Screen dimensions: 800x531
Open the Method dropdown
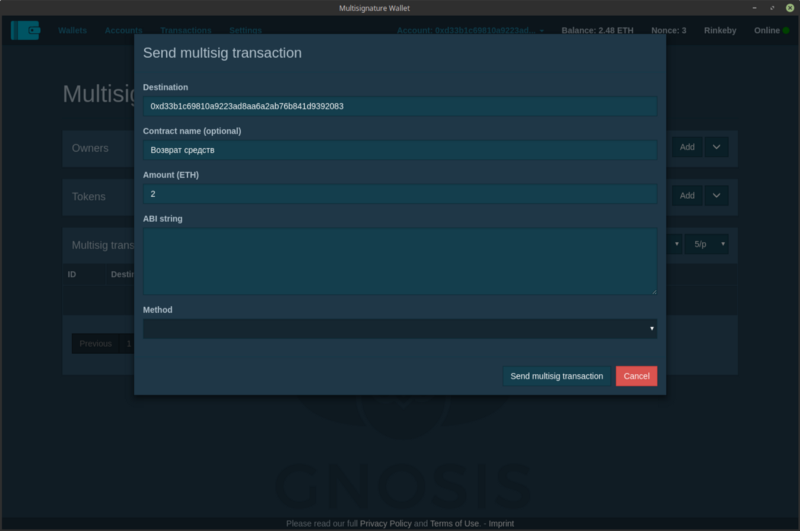(x=400, y=328)
